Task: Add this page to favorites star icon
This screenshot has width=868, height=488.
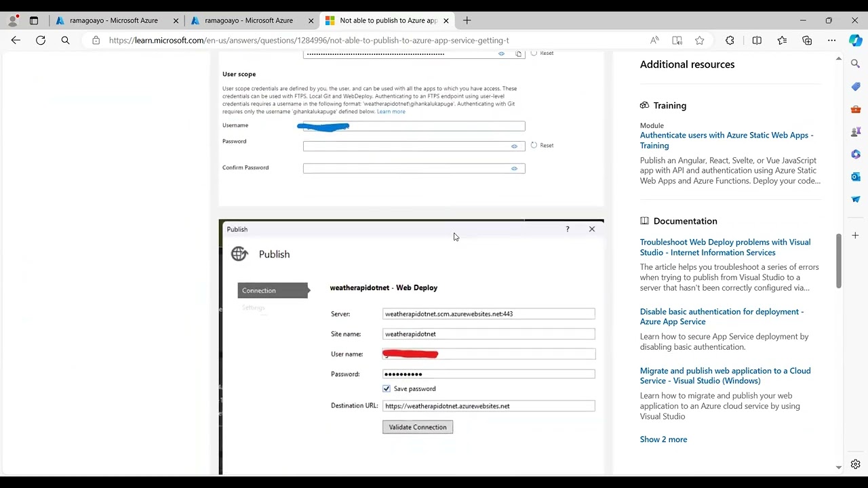Action: pyautogui.click(x=699, y=41)
